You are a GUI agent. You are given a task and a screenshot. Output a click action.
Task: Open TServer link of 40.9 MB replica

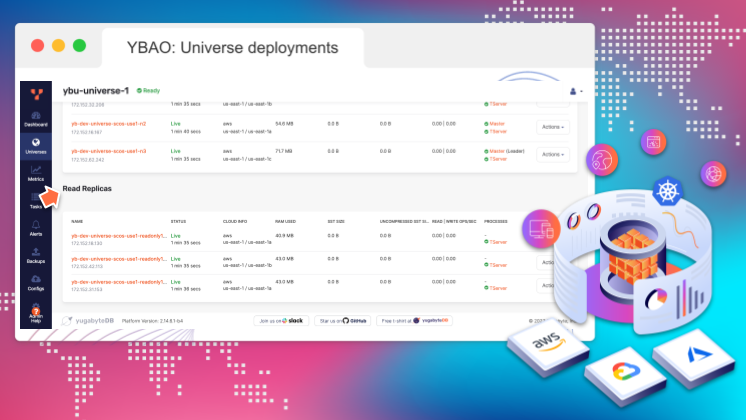tap(498, 242)
